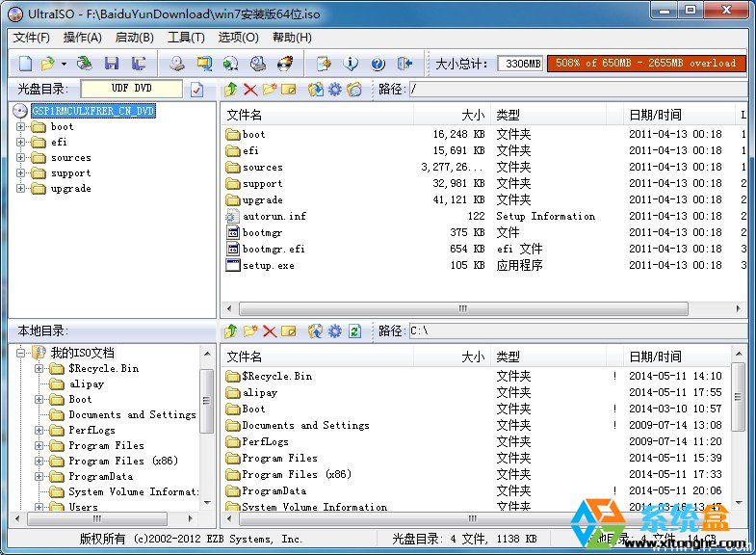Click the Add to image icon in local pane

[x=315, y=331]
